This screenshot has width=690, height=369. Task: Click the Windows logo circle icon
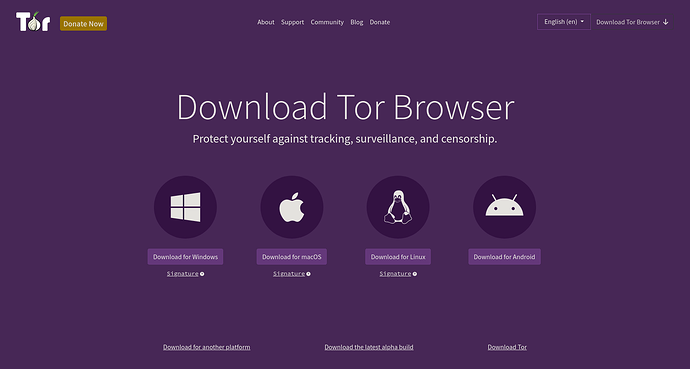coord(185,207)
